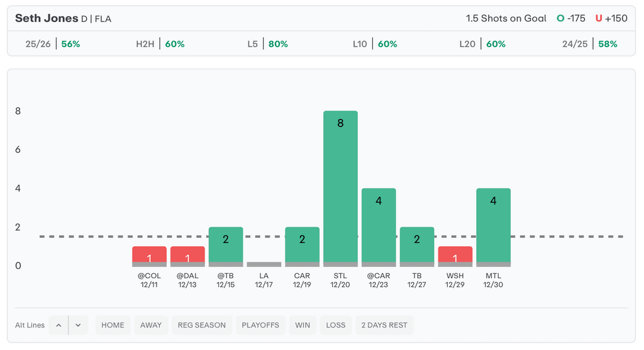This screenshot has height=350, width=644.
Task: Apply the 2 DAYS REST filter
Action: click(384, 325)
